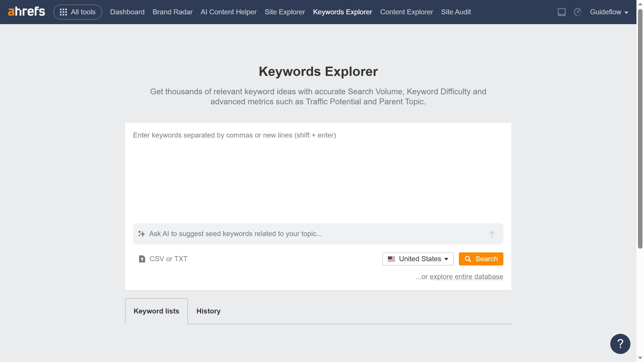644x362 pixels.
Task: Open Brand Radar in navigation
Action: click(x=173, y=12)
